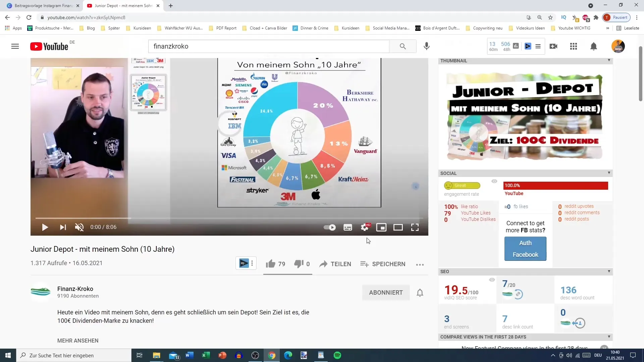
Task: Click Auth Facebook button
Action: pyautogui.click(x=525, y=249)
